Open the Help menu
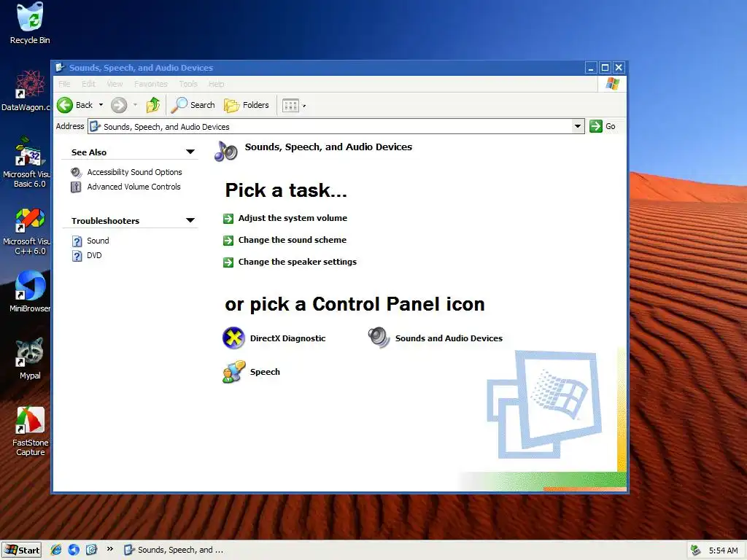 [216, 84]
